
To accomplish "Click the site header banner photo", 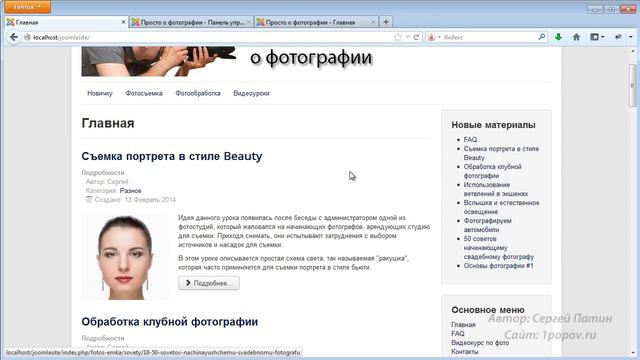I will tap(158, 61).
